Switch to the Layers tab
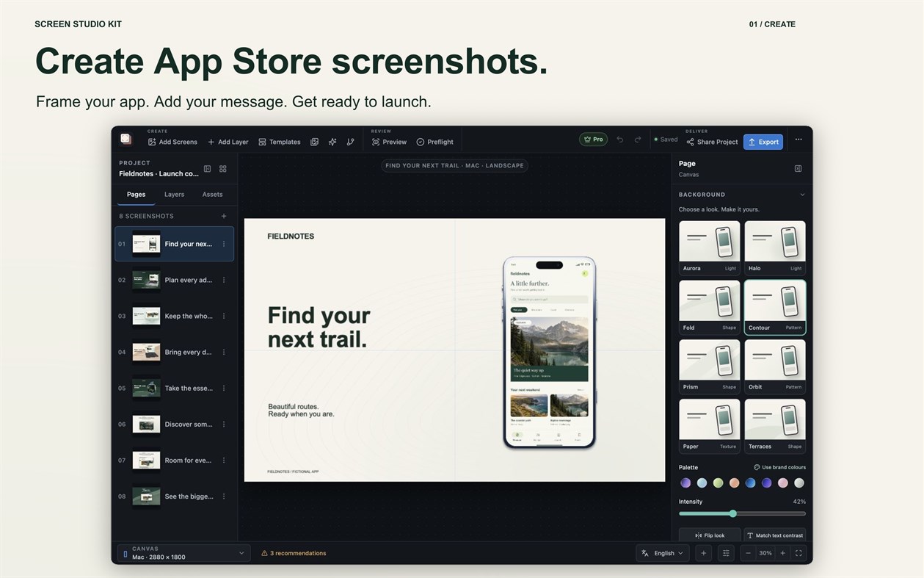The image size is (924, 578). coord(174,195)
